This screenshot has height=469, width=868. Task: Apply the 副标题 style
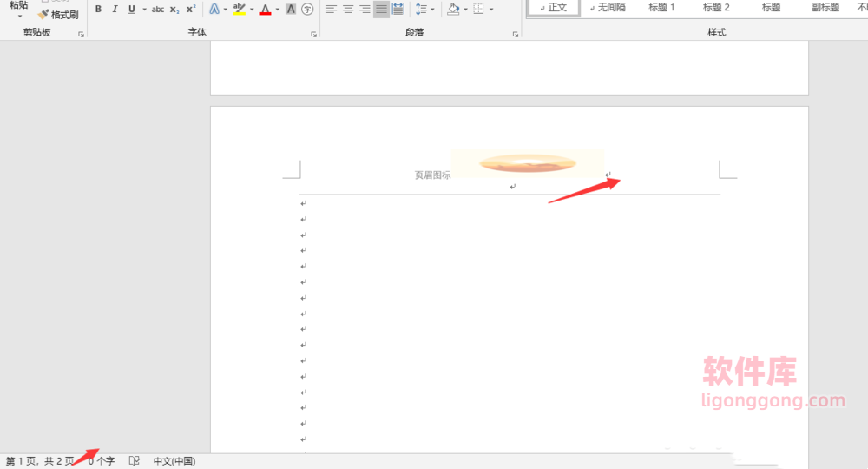point(825,8)
